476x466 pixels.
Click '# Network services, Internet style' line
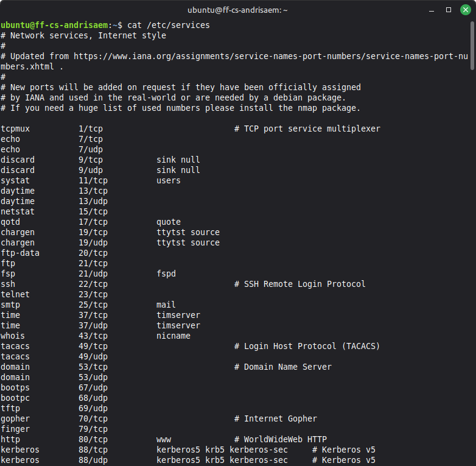[83, 35]
